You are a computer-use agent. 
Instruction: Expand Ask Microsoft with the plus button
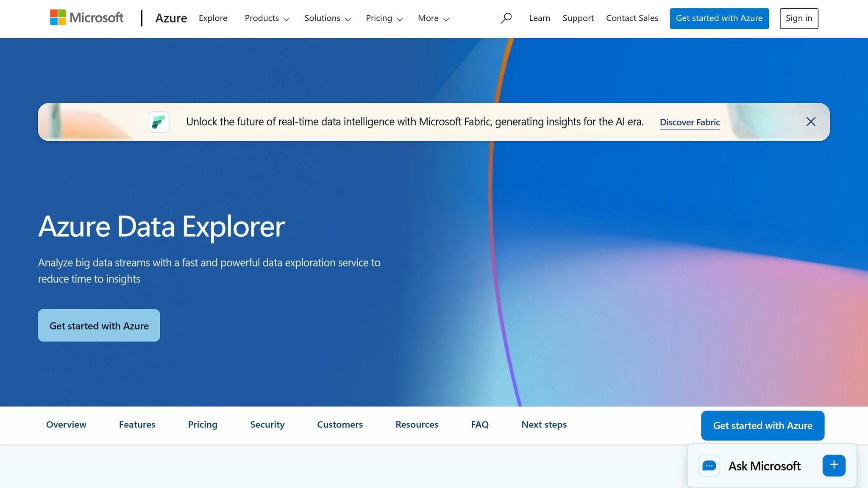click(x=834, y=466)
